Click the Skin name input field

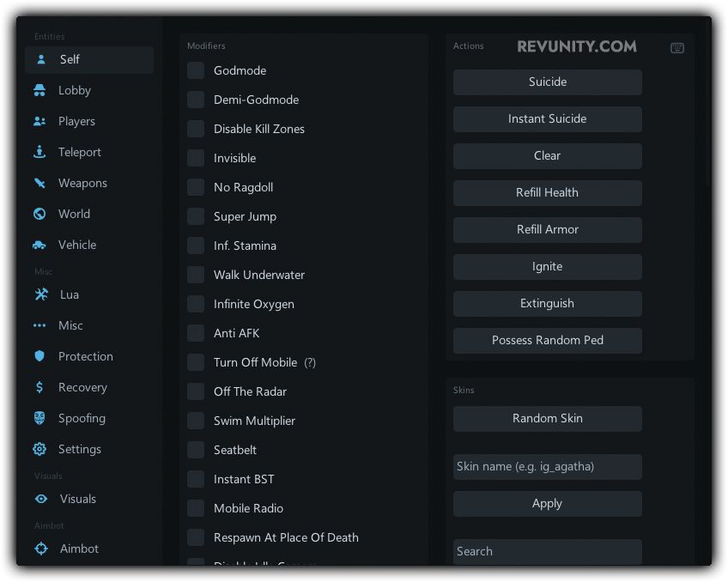pos(547,467)
